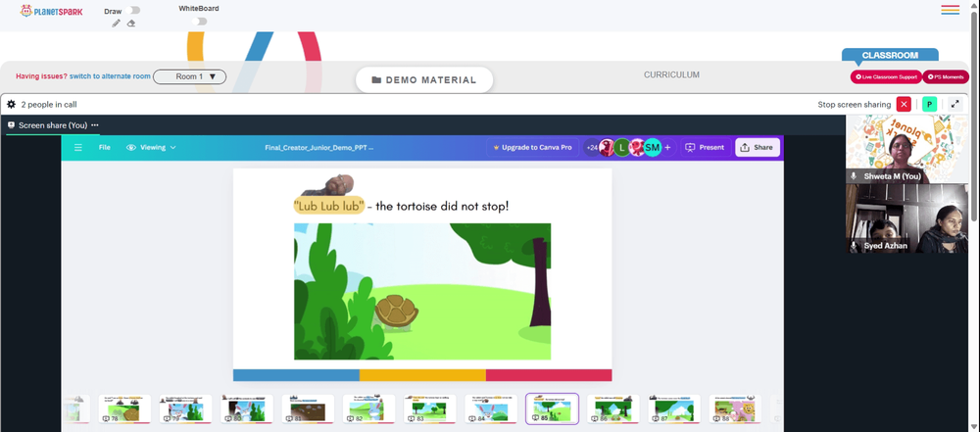
Task: Click the Canva Share button
Action: (757, 148)
